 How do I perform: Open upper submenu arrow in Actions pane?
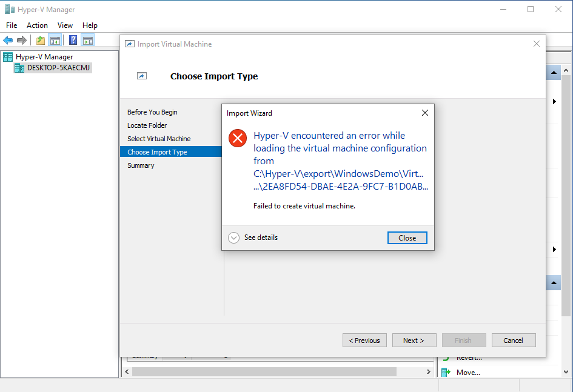point(554,101)
